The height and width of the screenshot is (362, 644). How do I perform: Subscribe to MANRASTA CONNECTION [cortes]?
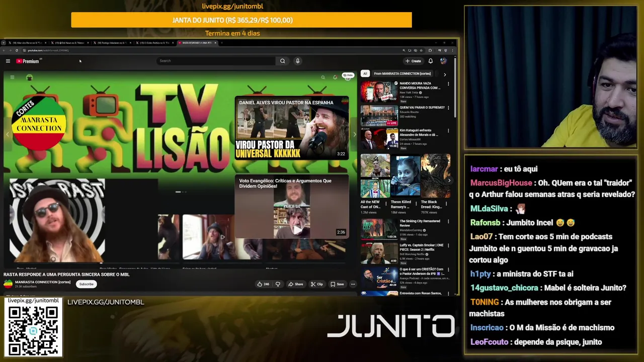(86, 284)
